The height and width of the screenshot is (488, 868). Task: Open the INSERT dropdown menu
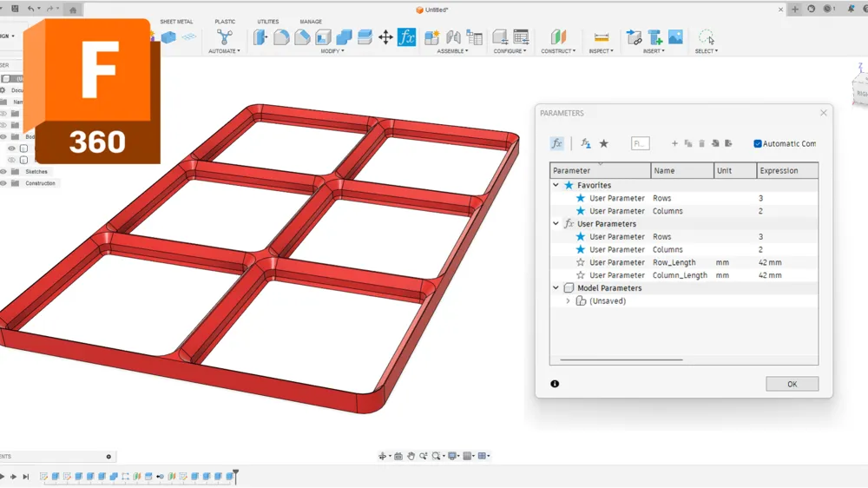point(654,51)
